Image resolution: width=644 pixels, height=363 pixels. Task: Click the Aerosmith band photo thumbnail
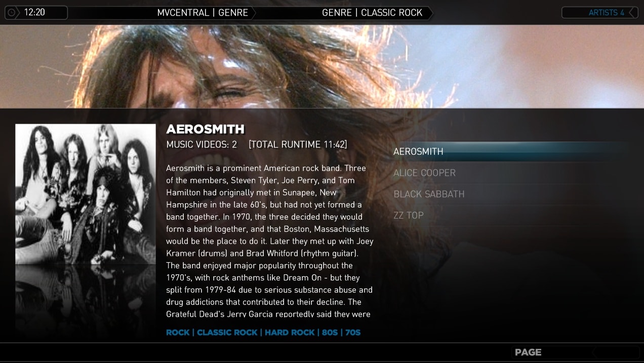click(86, 194)
